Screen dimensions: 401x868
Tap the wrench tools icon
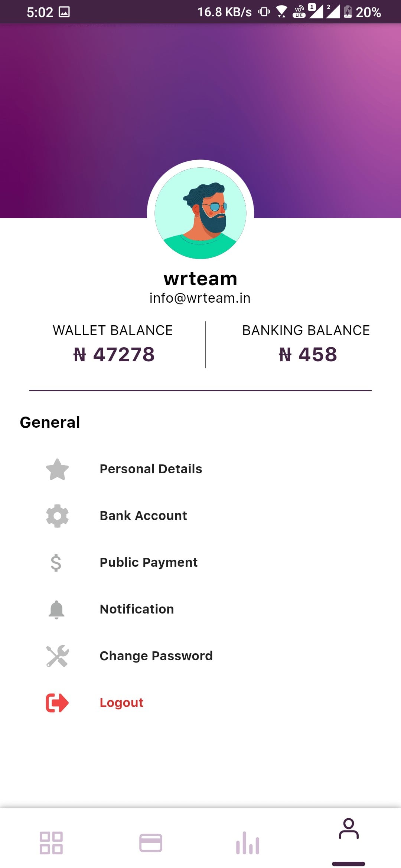[x=57, y=656]
